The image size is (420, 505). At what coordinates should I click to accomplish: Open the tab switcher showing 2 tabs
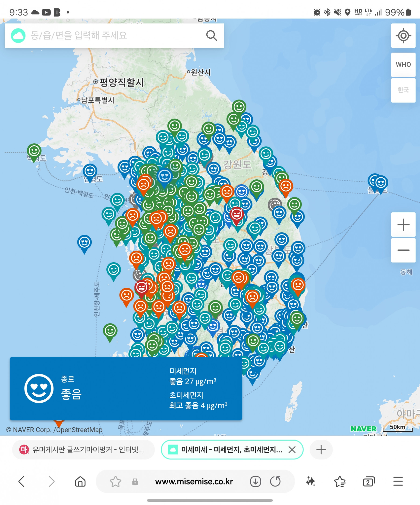[368, 481]
